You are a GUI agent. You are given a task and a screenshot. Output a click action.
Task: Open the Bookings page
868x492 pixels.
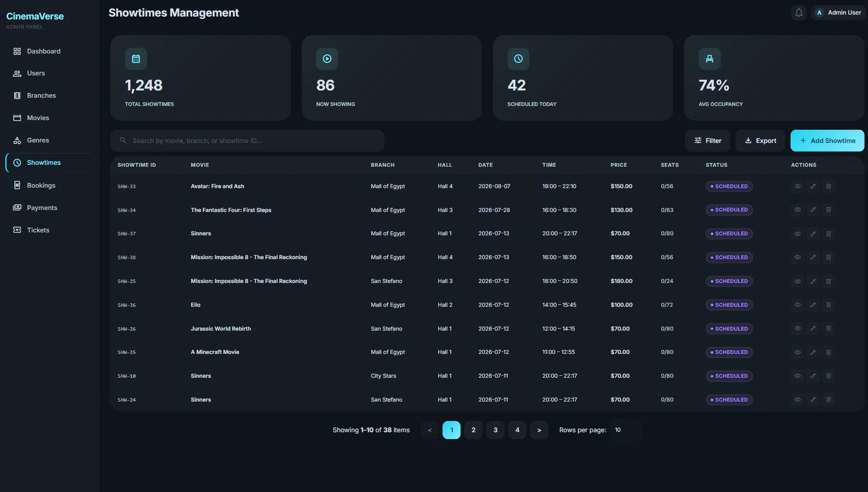pyautogui.click(x=49, y=185)
